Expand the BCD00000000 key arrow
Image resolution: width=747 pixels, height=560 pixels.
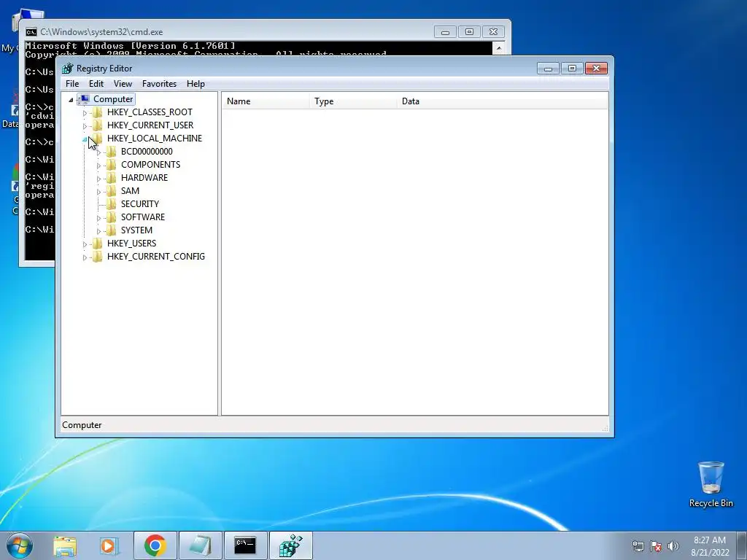[98, 152]
